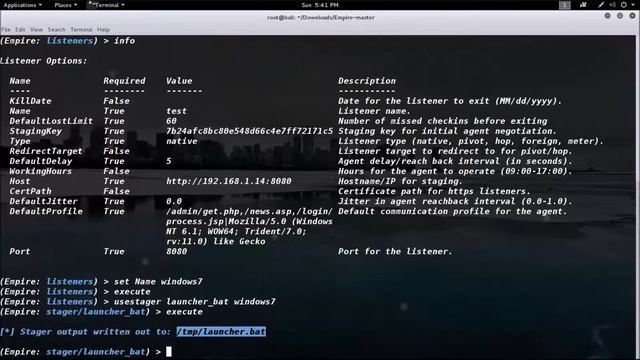Click the 'usestager launcher_bat windows7' command
This screenshot has width=640, height=360.
[194, 302]
